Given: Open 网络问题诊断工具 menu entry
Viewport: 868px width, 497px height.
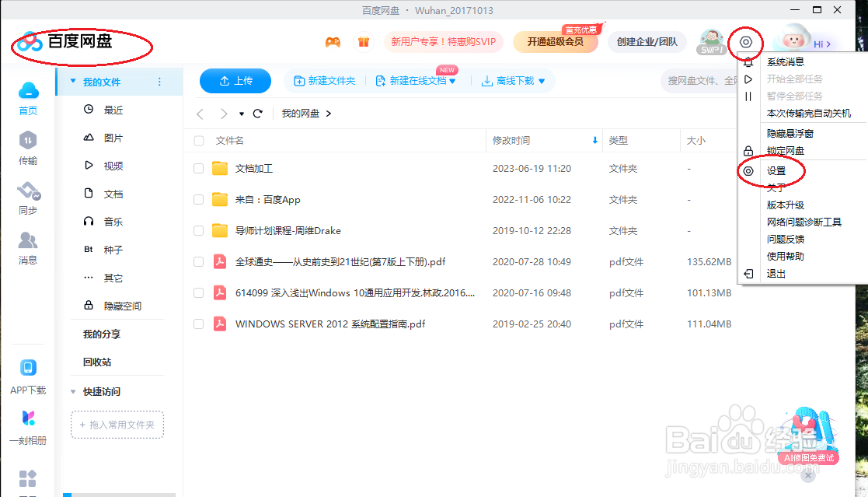Looking at the screenshot, I should pos(803,222).
